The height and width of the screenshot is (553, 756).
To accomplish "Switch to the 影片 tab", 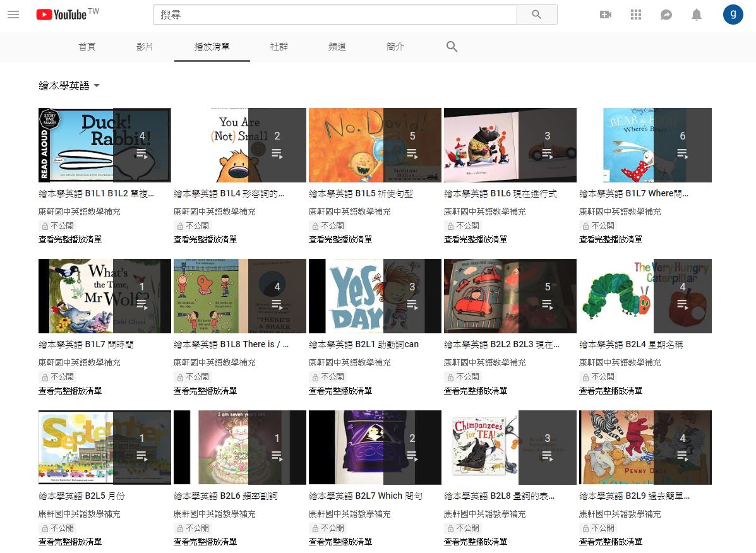I will click(x=145, y=47).
